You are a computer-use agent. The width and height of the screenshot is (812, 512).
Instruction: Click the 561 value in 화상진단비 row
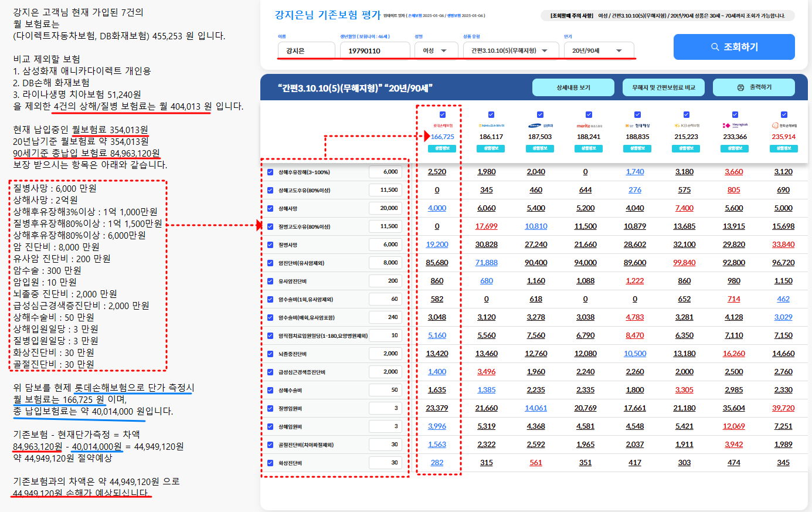pyautogui.click(x=536, y=463)
